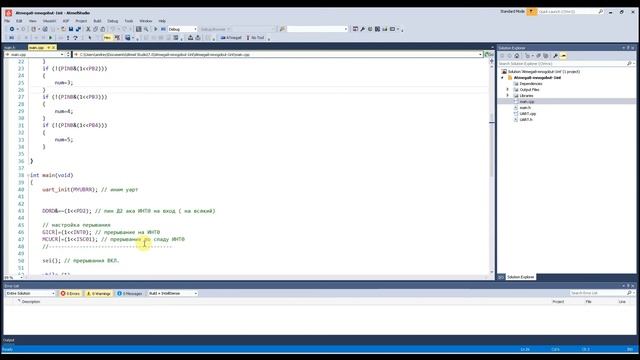Open the Help menu
This screenshot has width=640, height=360.
pos(162,21)
